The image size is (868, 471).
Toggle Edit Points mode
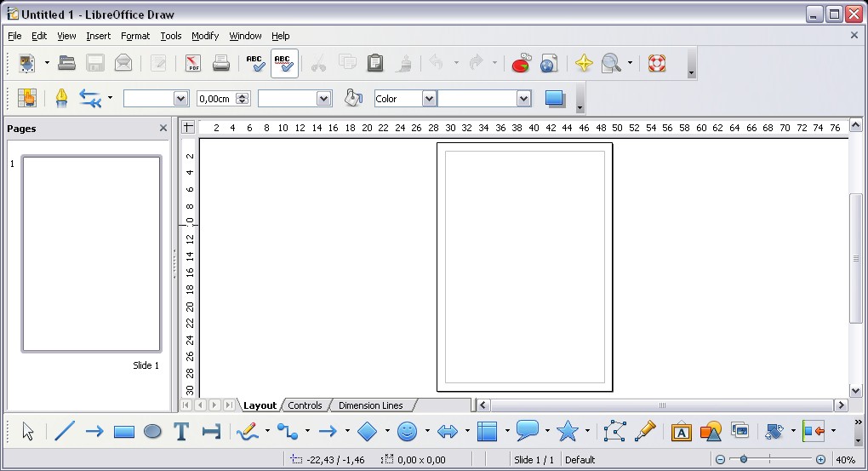coord(615,431)
